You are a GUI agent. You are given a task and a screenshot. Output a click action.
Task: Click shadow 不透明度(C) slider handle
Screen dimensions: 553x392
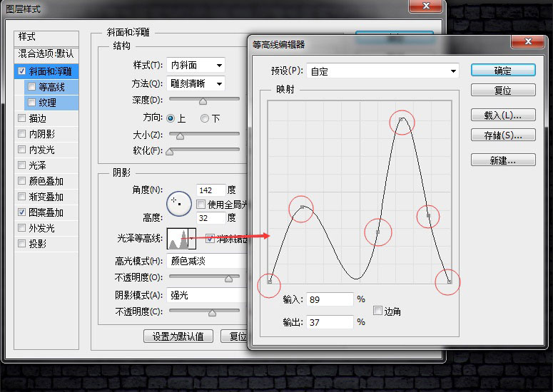point(213,313)
